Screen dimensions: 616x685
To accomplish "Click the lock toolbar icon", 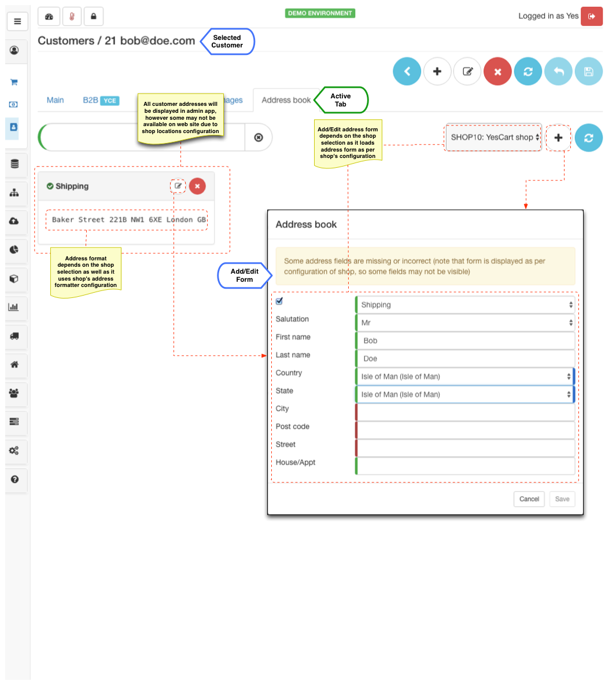I will (94, 17).
